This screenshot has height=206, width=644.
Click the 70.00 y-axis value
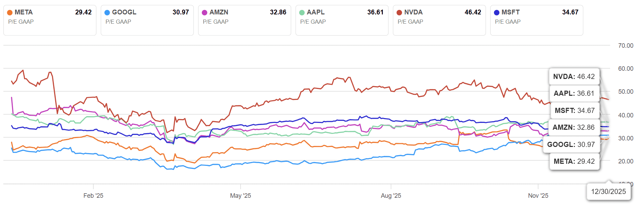pyautogui.click(x=625, y=46)
